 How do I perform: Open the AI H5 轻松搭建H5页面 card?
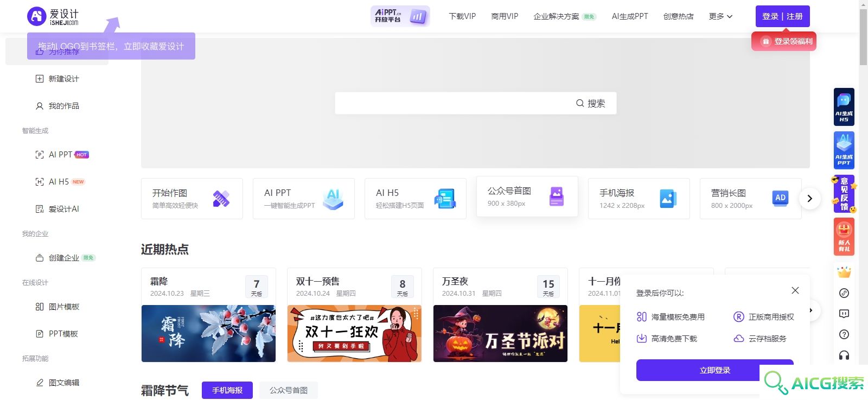(x=416, y=199)
